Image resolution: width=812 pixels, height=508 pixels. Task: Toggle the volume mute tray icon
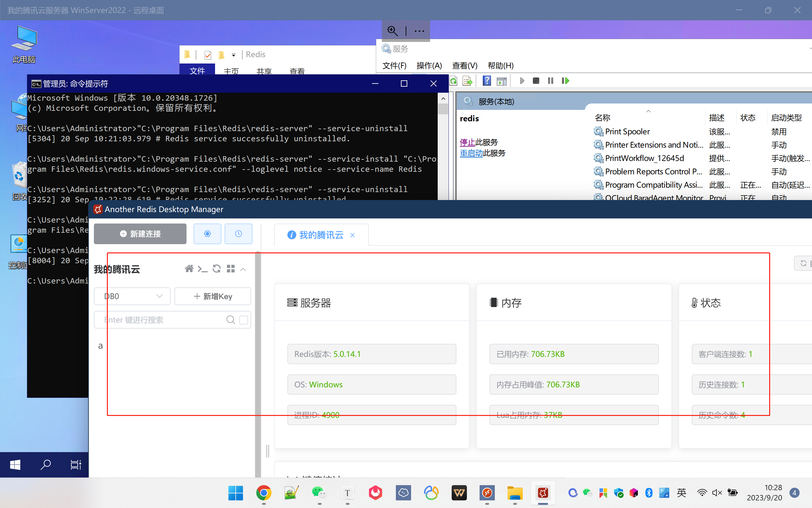pyautogui.click(x=717, y=493)
